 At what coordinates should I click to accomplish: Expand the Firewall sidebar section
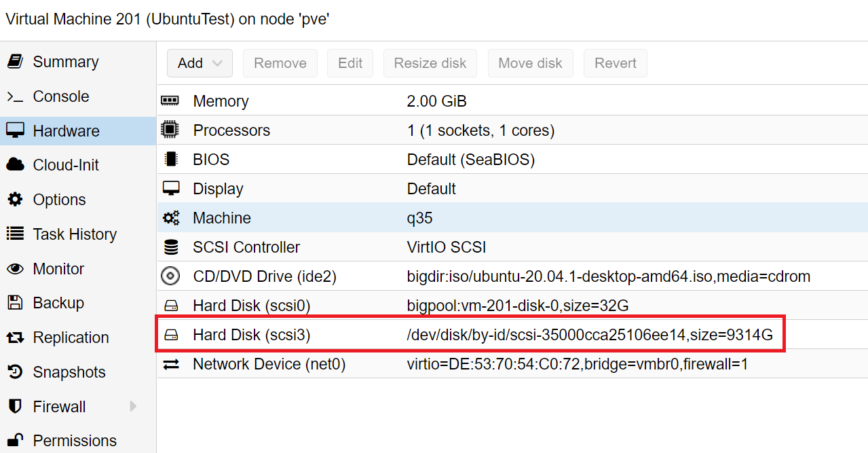tap(133, 406)
